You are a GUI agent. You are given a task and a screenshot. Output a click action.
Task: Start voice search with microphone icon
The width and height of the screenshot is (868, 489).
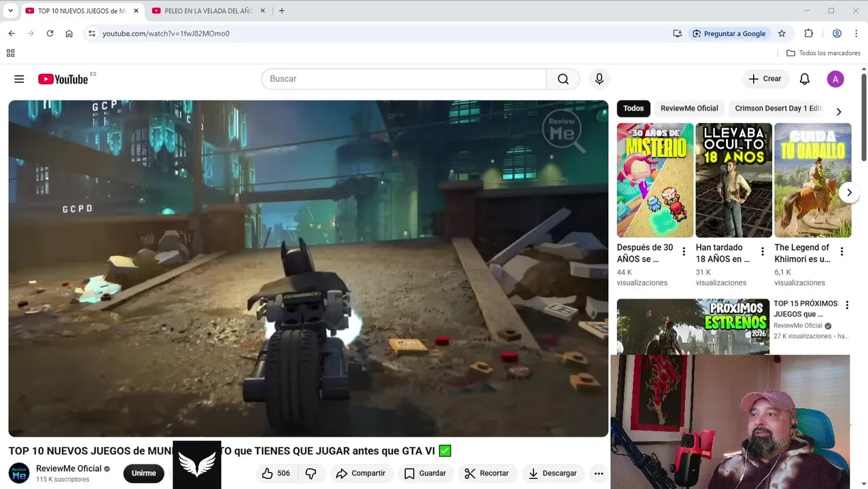pos(599,79)
